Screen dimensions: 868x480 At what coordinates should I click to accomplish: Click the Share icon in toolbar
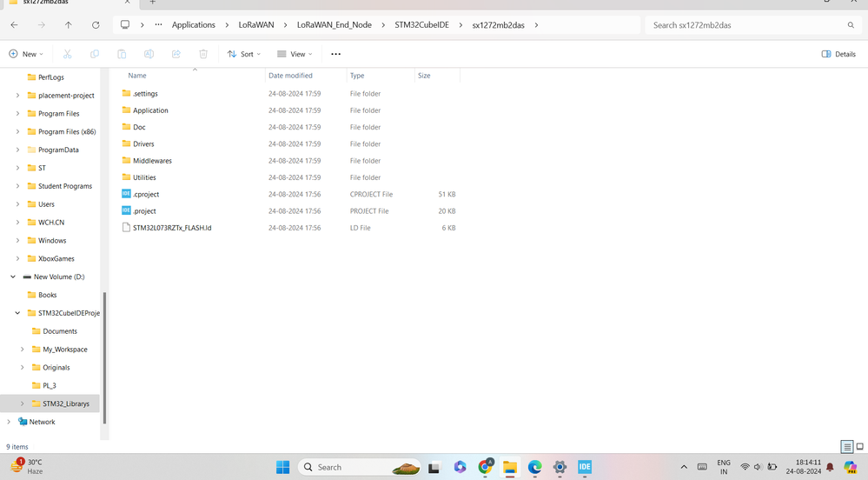click(x=176, y=54)
